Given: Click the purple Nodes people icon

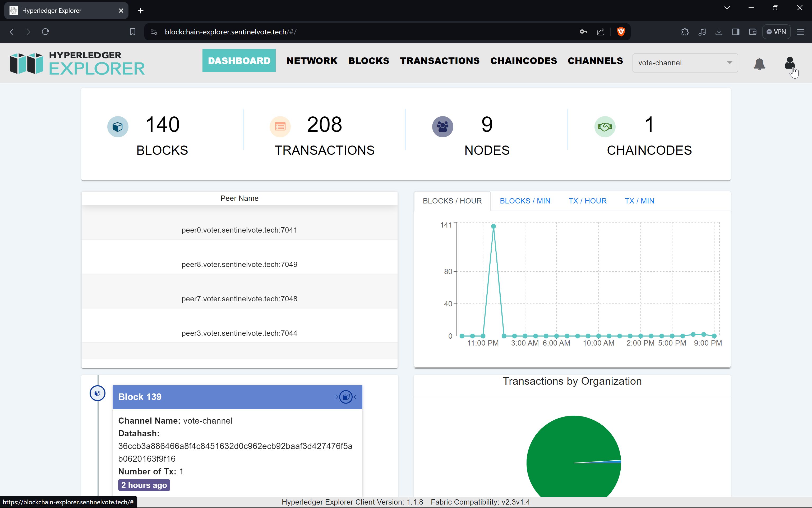Looking at the screenshot, I should tap(442, 127).
